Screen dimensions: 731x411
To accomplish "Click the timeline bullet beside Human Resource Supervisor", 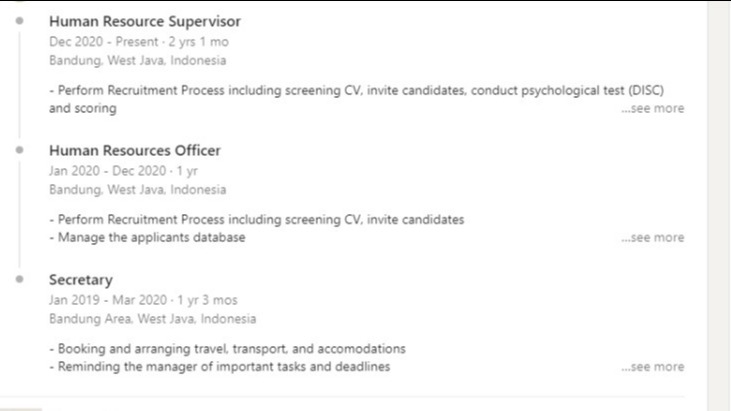I will point(20,20).
